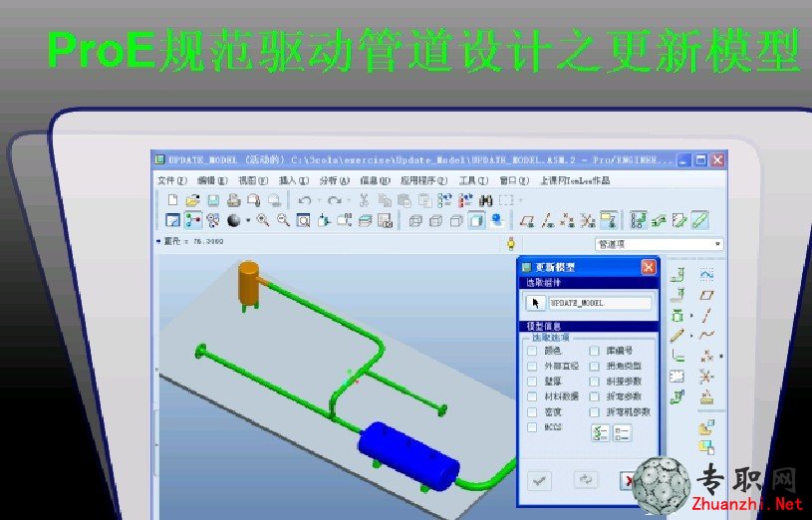
Task: Click the Refit view icon
Action: click(304, 220)
